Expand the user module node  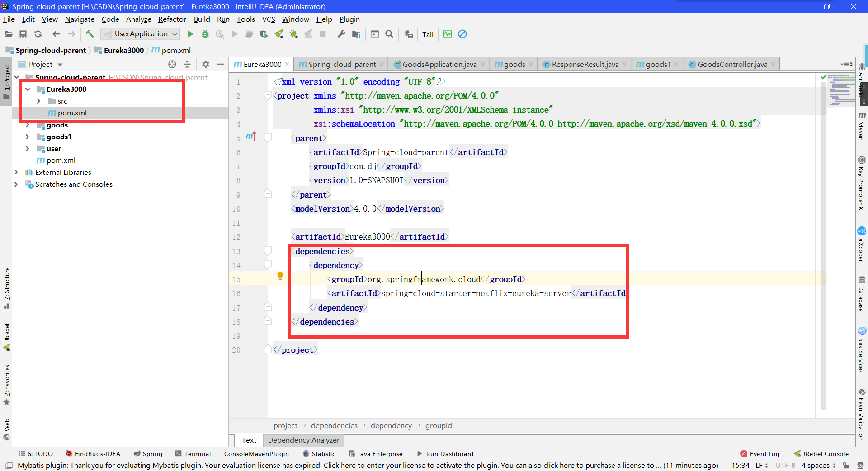point(28,148)
